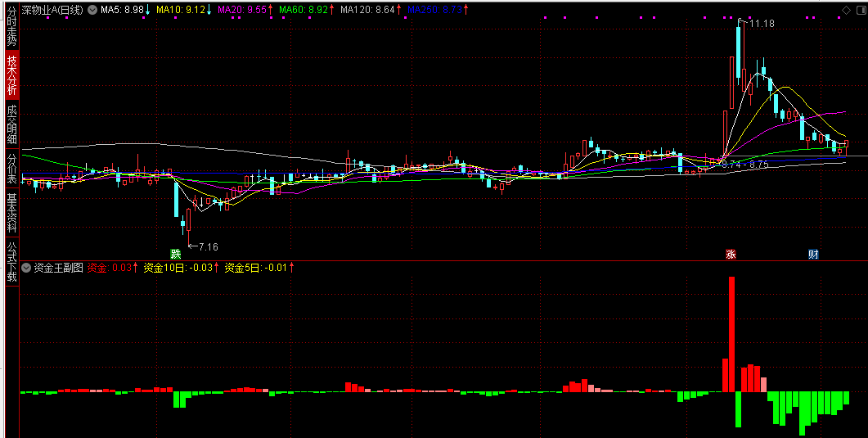Select the 技术分析 sidebar tab
This screenshot has height=438, width=868.
[11, 75]
